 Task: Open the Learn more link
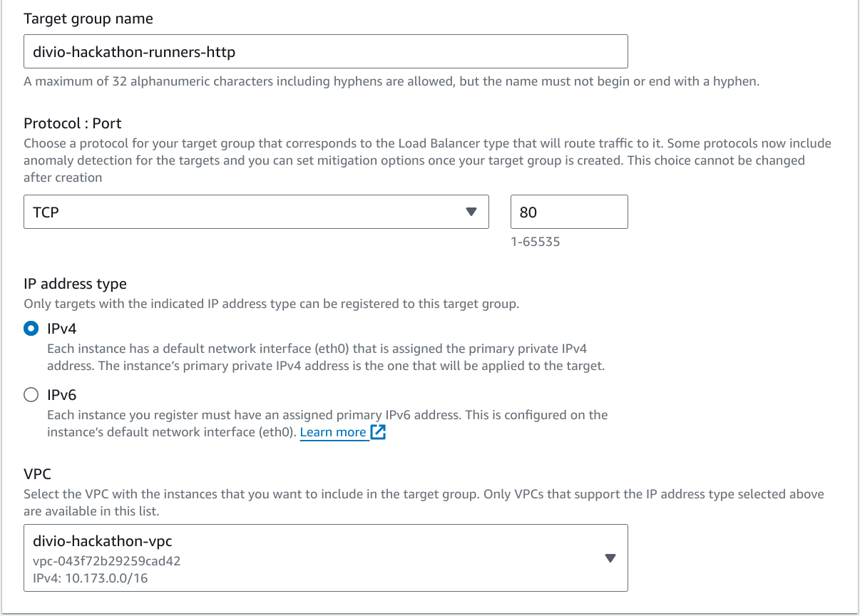point(333,433)
